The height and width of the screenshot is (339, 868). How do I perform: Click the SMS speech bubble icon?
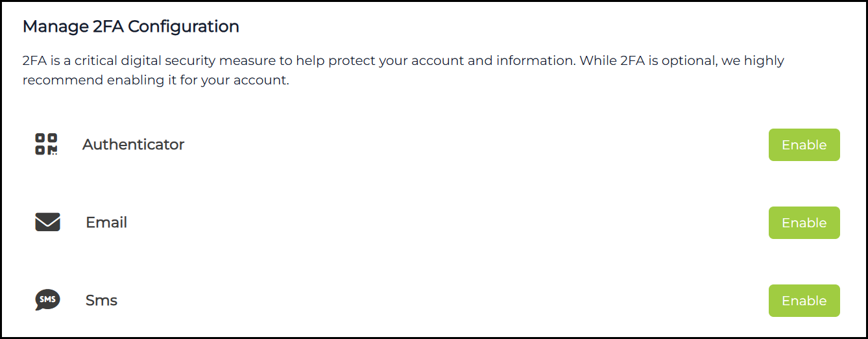[47, 300]
